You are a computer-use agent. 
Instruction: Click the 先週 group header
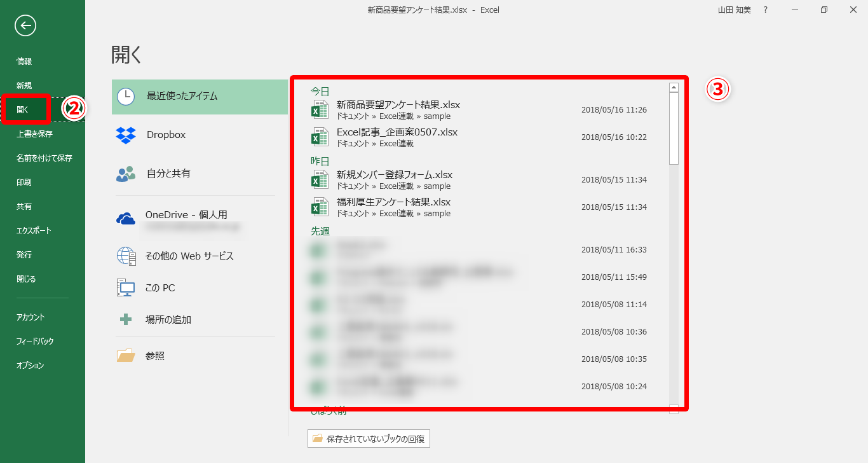point(320,231)
